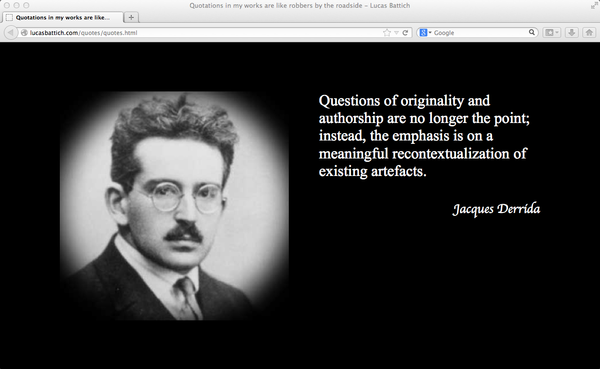Open the Downloads arrow button
Screen dimensions: 600x369
pyautogui.click(x=572, y=33)
